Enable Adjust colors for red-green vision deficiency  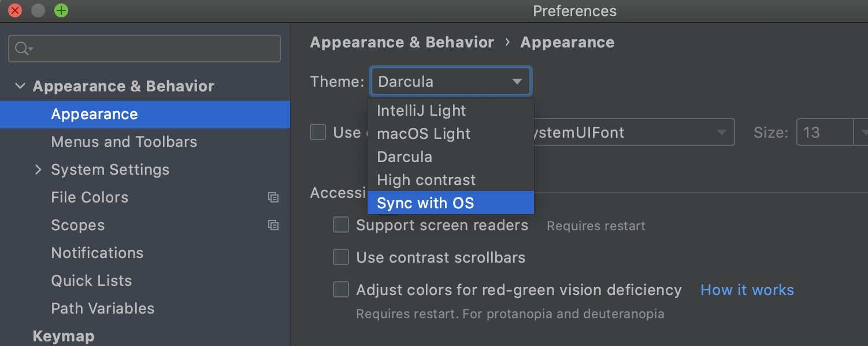coord(341,289)
